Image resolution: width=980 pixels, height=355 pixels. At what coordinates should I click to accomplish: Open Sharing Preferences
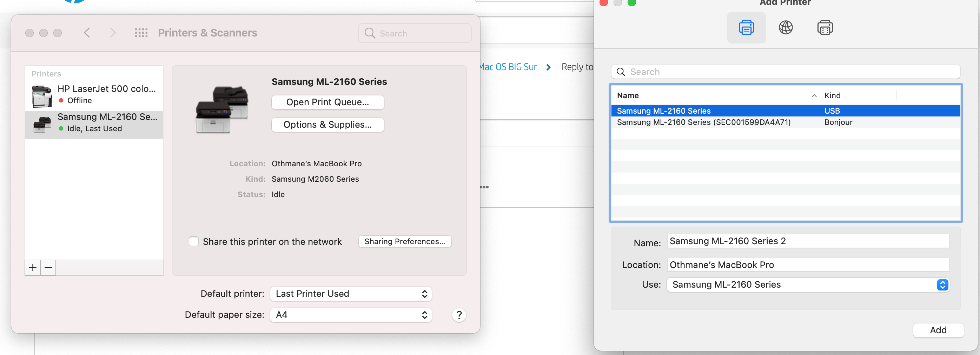[405, 241]
